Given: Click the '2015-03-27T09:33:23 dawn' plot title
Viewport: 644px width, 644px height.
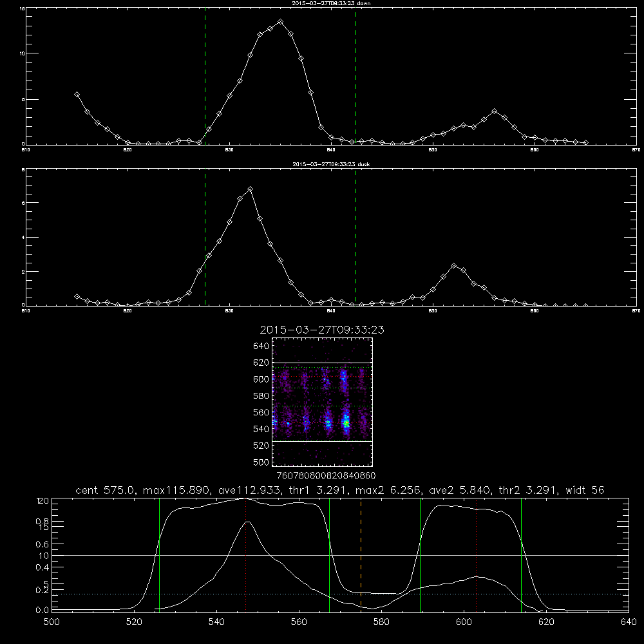Looking at the screenshot, I should (x=331, y=3).
